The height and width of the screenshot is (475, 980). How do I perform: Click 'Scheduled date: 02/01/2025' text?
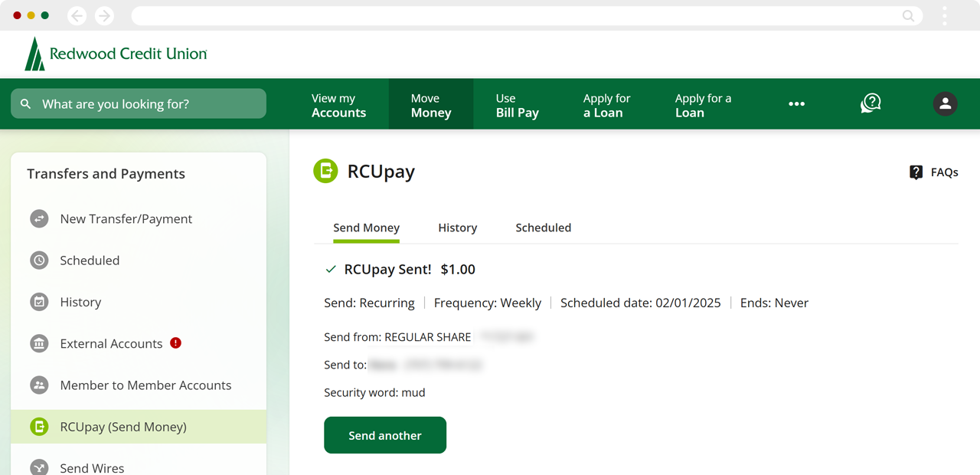tap(641, 303)
